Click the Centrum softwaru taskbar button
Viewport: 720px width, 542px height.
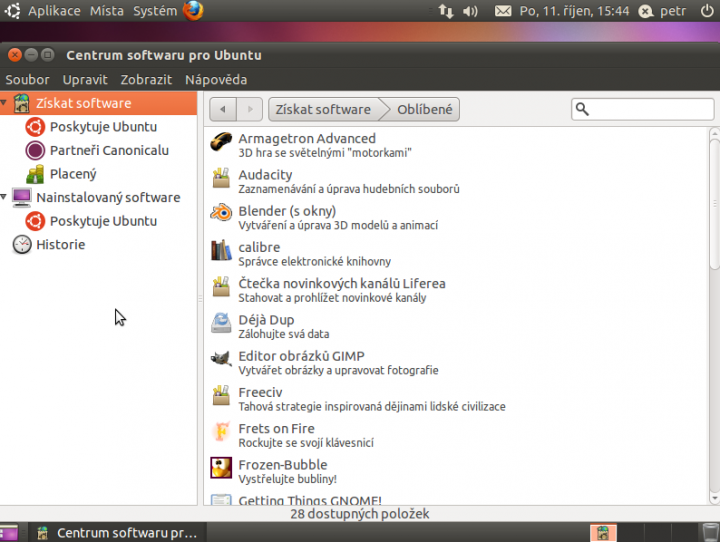coord(117,533)
